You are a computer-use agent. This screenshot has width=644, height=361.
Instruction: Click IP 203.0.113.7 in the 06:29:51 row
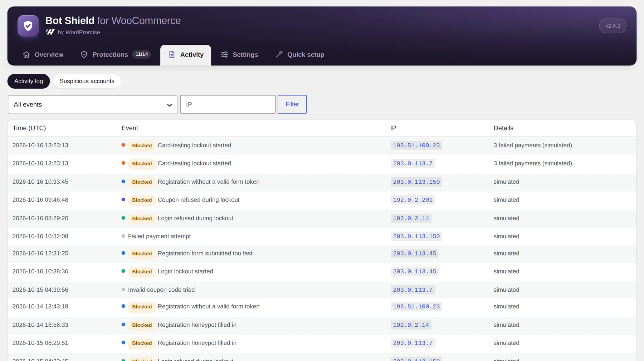413,343
